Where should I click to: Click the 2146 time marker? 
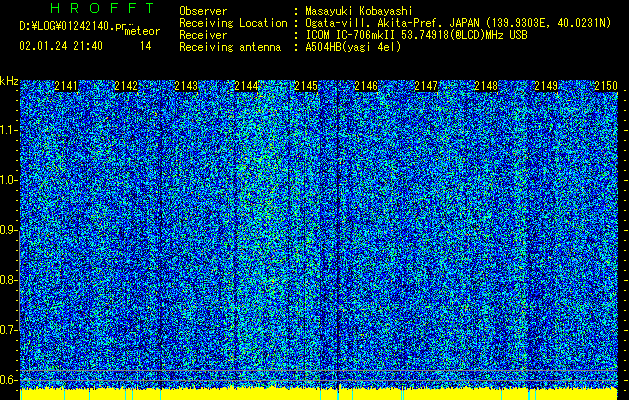(366, 86)
